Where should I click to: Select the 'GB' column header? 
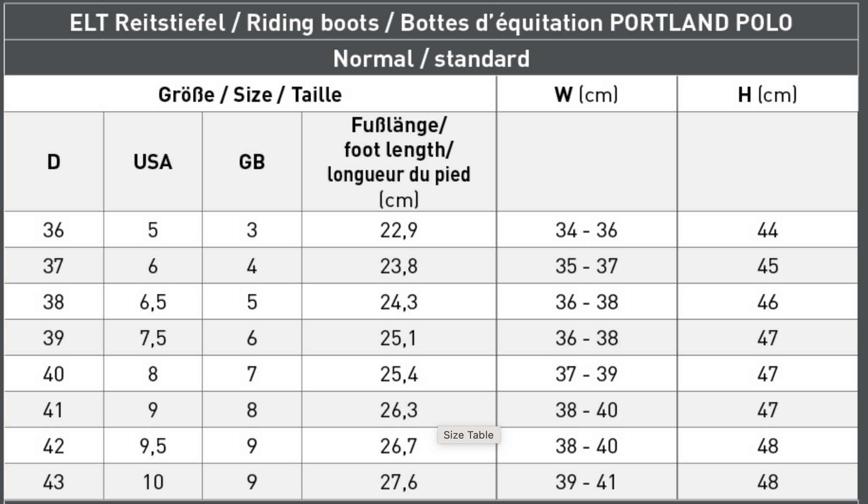pos(252,162)
